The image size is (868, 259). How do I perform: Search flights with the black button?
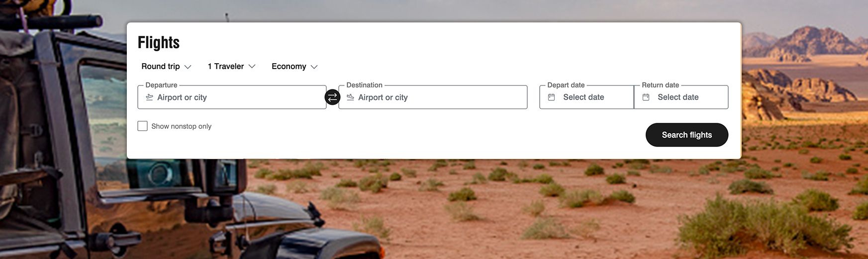[686, 135]
